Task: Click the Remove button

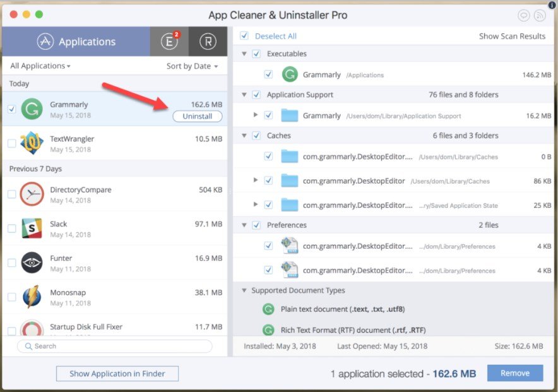Action: coord(515,373)
